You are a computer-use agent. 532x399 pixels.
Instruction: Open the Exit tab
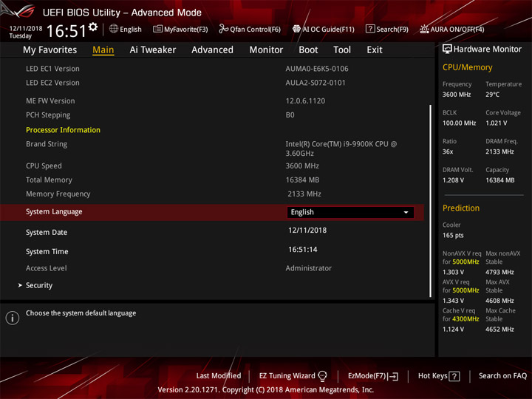pyautogui.click(x=375, y=50)
